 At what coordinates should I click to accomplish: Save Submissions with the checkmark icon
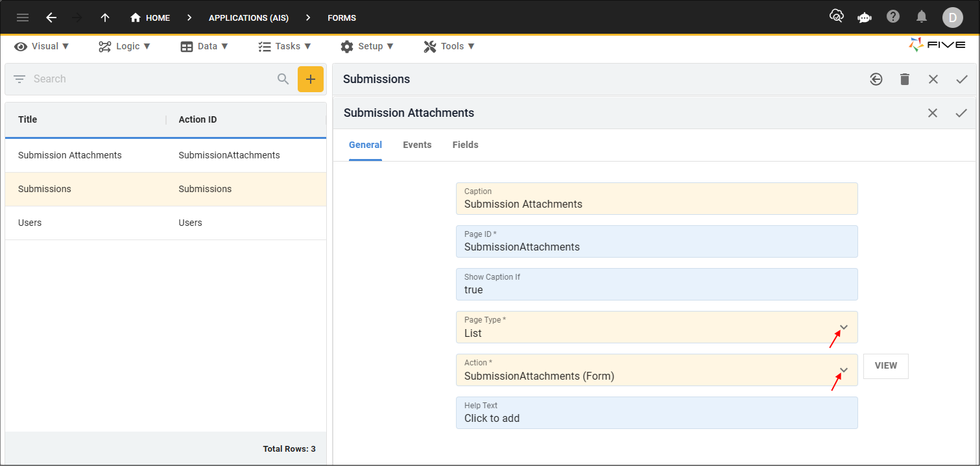point(962,79)
